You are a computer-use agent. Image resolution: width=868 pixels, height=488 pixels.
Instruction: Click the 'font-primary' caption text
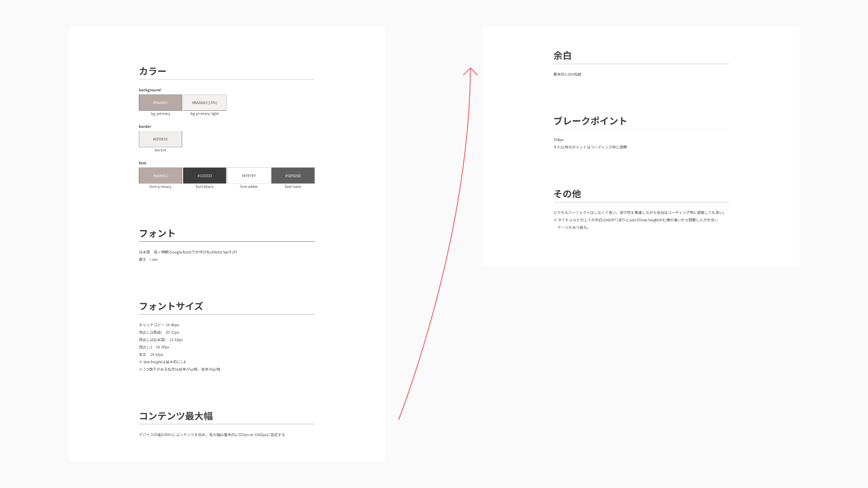tap(160, 187)
